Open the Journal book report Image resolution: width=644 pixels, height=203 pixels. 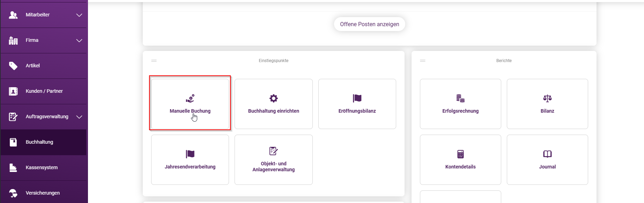pyautogui.click(x=547, y=159)
